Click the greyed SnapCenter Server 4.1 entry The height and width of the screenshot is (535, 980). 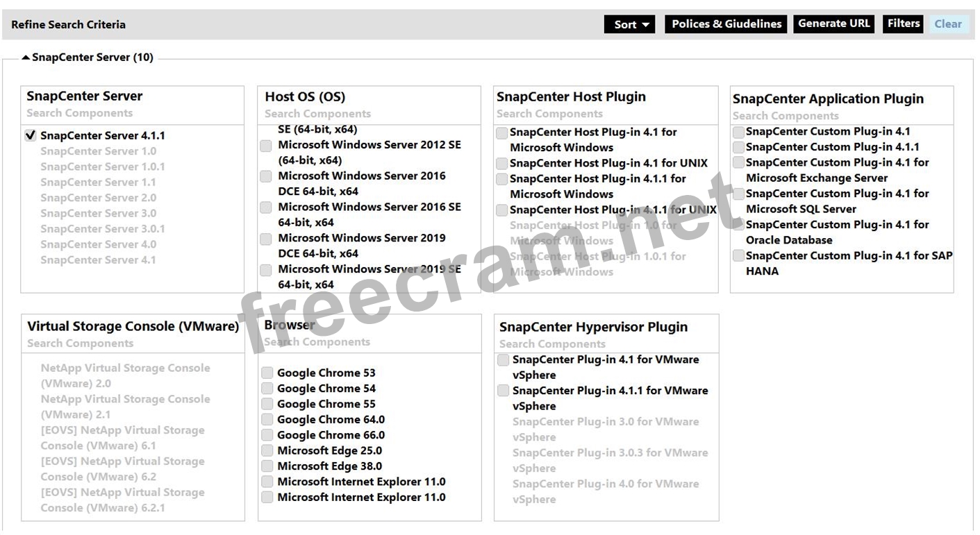point(99,260)
